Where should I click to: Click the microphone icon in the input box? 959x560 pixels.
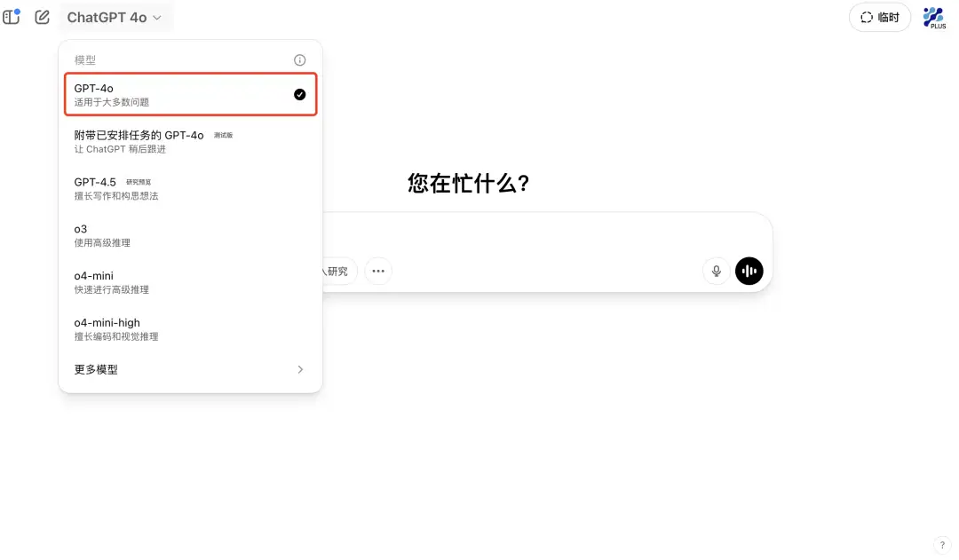click(716, 271)
